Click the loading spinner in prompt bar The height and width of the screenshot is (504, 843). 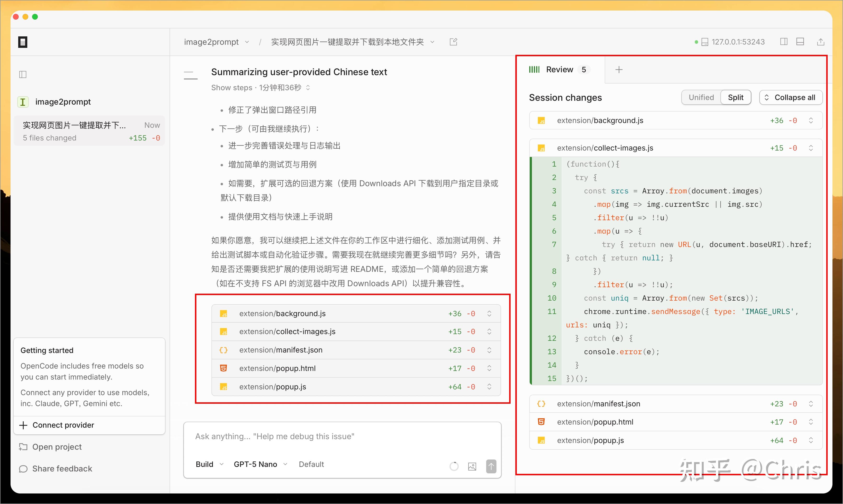pyautogui.click(x=454, y=466)
